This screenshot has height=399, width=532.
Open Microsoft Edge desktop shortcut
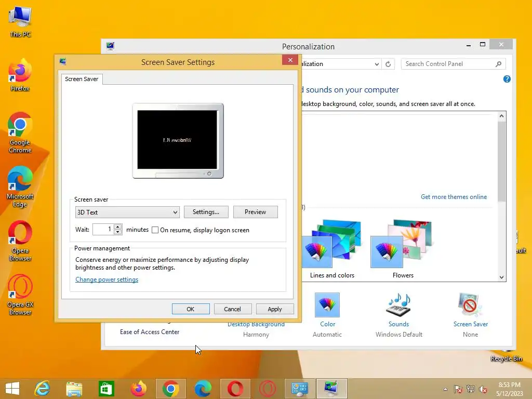[x=20, y=187]
